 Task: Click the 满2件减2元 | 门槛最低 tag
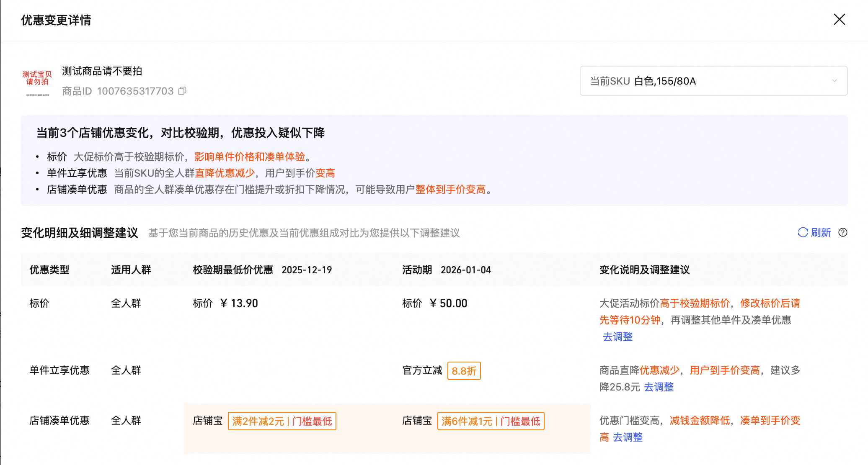pos(282,421)
